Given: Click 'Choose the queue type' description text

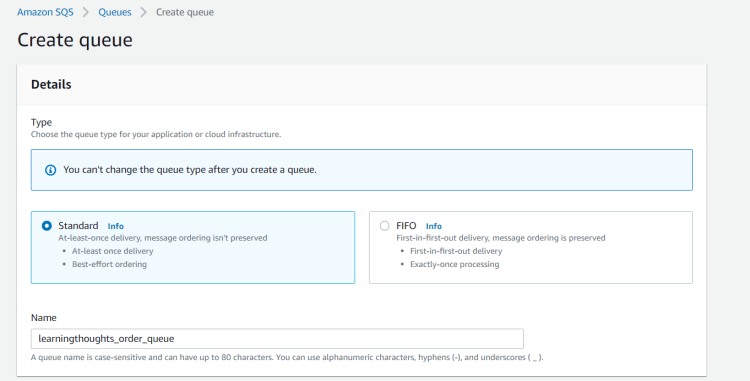Looking at the screenshot, I should pos(156,134).
